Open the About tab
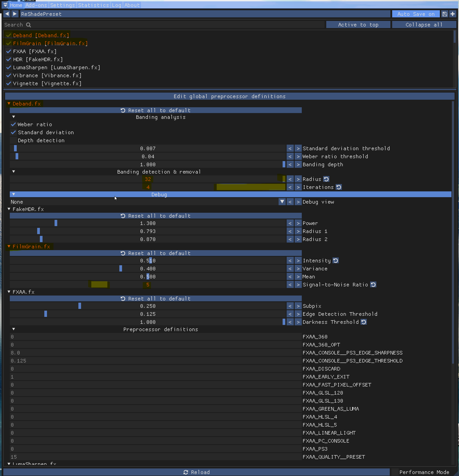Image resolution: width=459 pixels, height=476 pixels. tap(132, 5)
